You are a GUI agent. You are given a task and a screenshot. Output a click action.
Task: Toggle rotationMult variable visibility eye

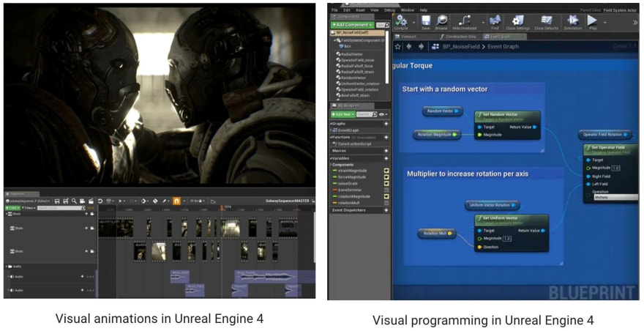386,203
